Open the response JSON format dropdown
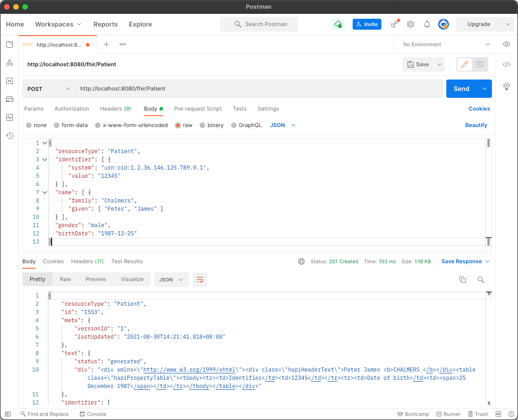 (x=171, y=280)
